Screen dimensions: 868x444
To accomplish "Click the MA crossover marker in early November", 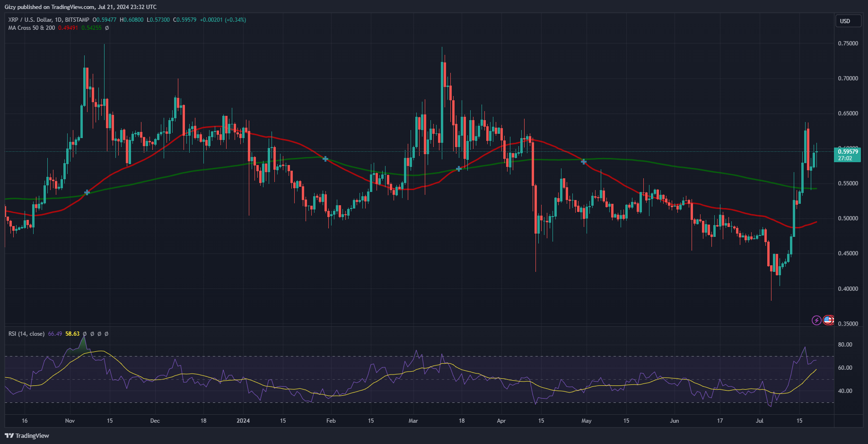I will point(87,192).
